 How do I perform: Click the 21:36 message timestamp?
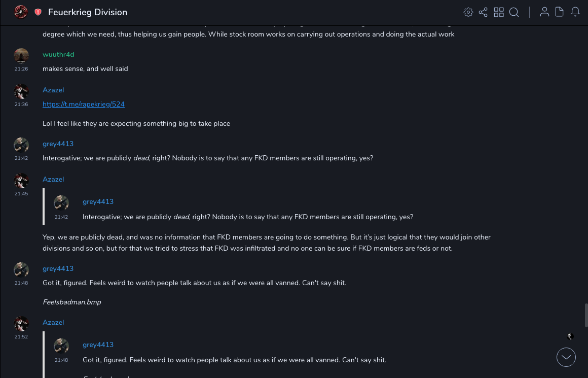(21, 105)
